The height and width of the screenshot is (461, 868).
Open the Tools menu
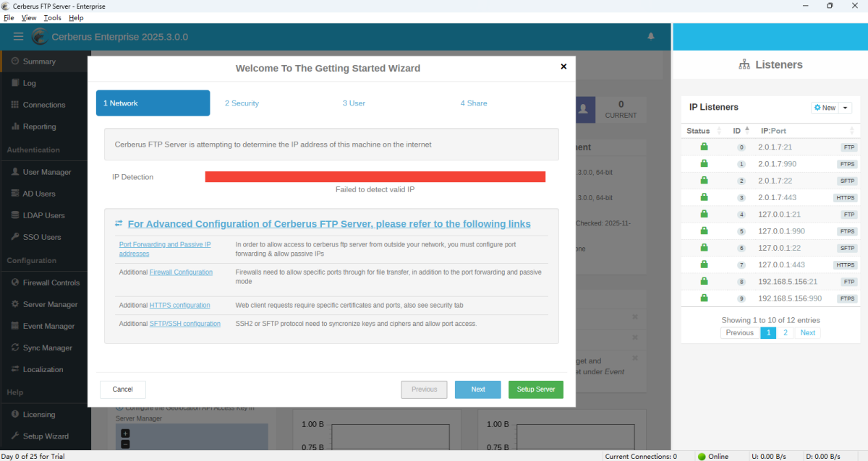pyautogui.click(x=52, y=17)
